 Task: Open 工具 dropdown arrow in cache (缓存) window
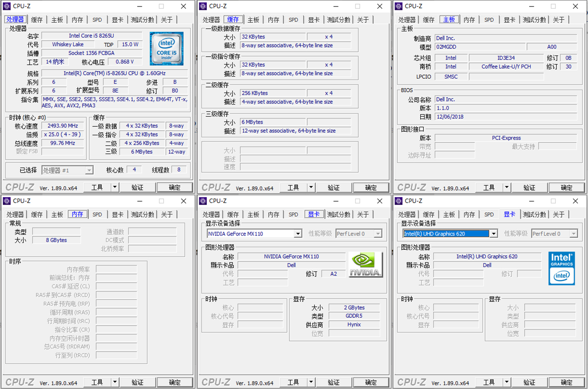[311, 187]
